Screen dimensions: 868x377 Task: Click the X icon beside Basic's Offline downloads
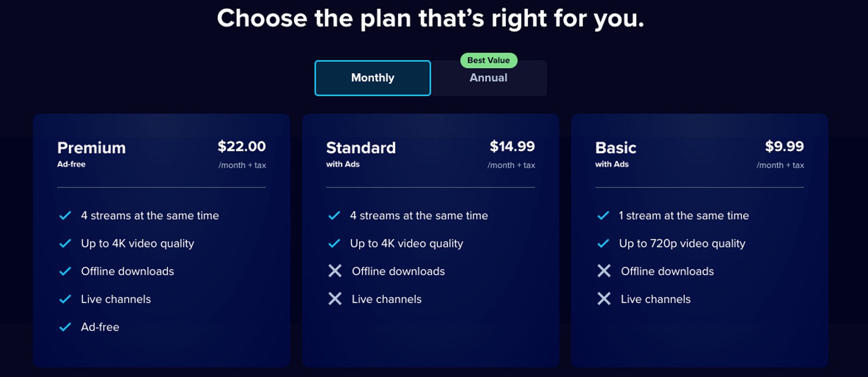604,271
